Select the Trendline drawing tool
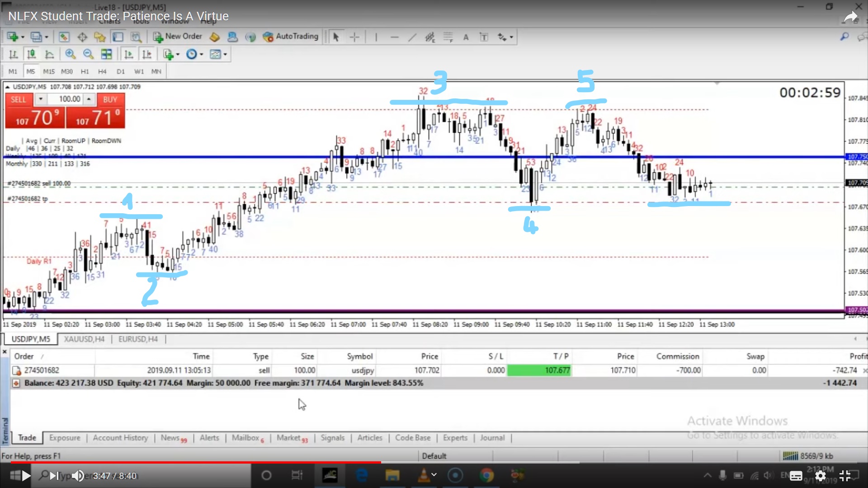 pos(412,37)
